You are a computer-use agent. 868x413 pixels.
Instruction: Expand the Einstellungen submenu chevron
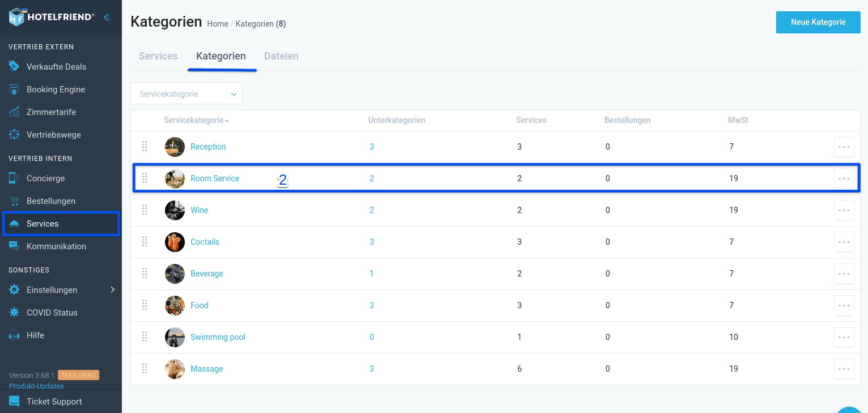point(112,289)
